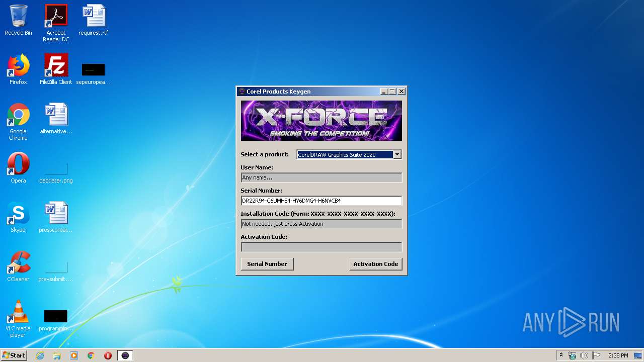Select the sepeuropea... desktop file
The width and height of the screenshot is (644, 362).
94,73
